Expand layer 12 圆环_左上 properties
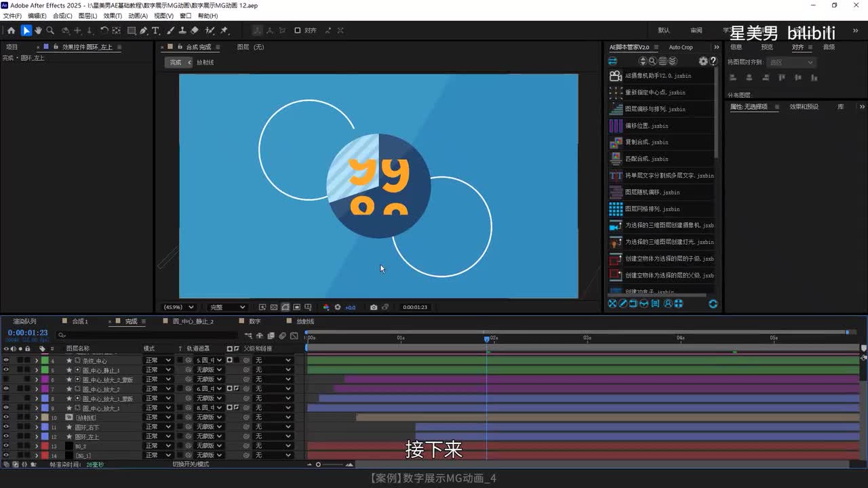 [x=37, y=436]
